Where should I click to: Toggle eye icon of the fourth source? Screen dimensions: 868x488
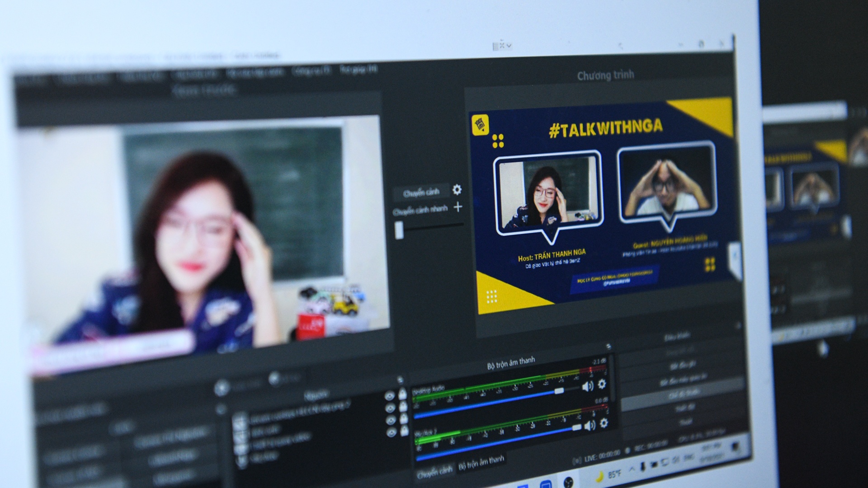pyautogui.click(x=391, y=432)
